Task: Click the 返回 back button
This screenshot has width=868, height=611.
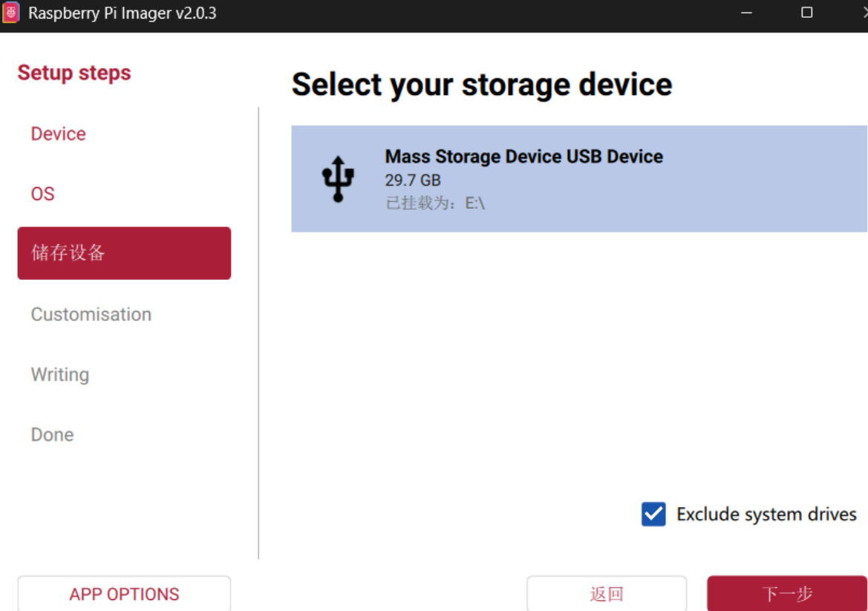Action: coord(607,594)
